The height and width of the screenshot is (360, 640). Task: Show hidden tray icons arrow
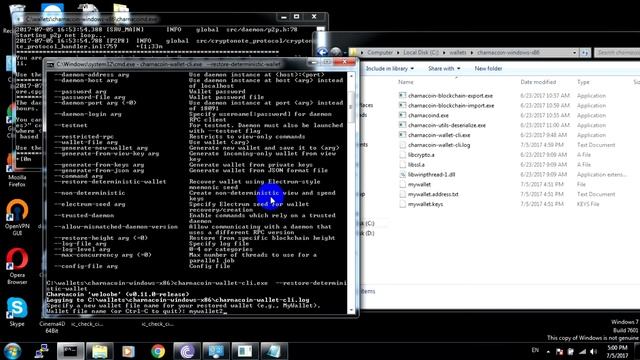tap(548, 351)
